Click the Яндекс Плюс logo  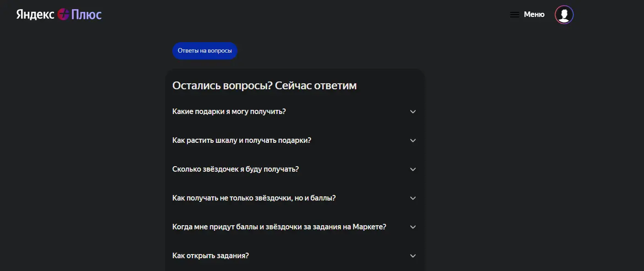pyautogui.click(x=59, y=15)
